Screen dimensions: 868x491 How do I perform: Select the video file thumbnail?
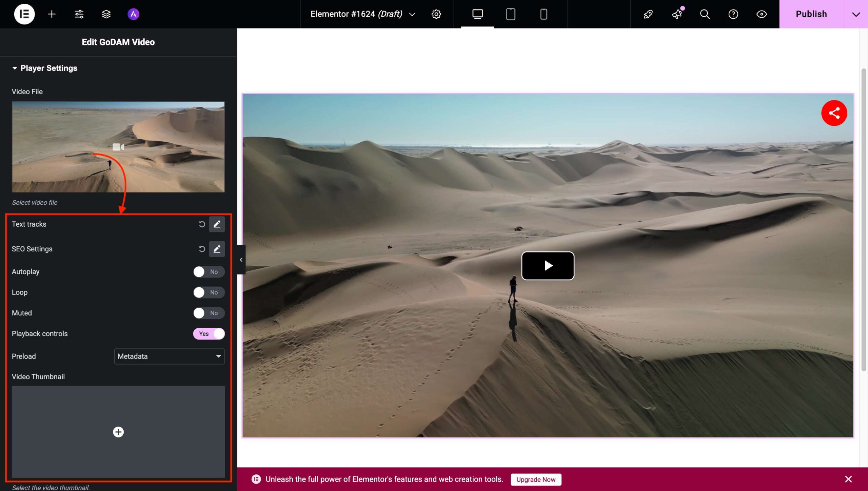tap(118, 147)
